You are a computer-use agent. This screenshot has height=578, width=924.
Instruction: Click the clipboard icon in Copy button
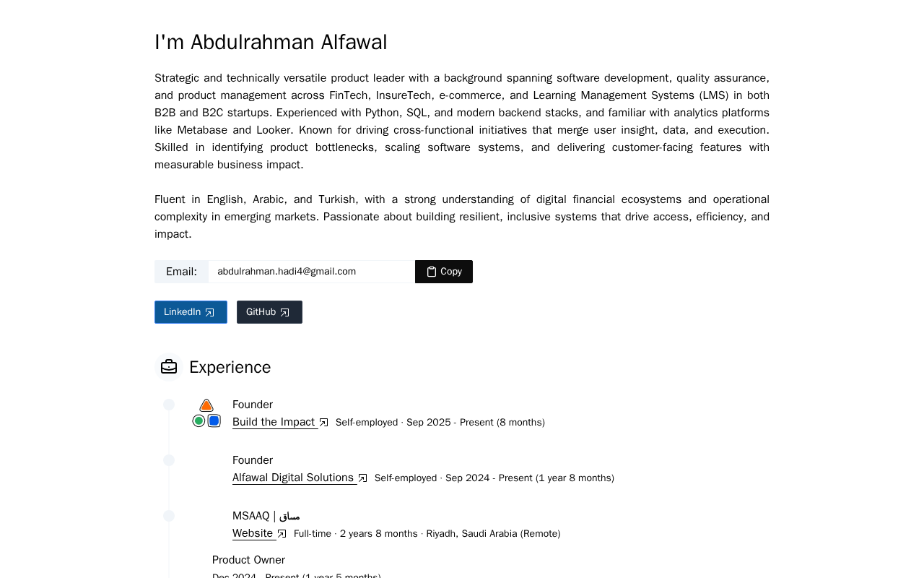tap(432, 272)
